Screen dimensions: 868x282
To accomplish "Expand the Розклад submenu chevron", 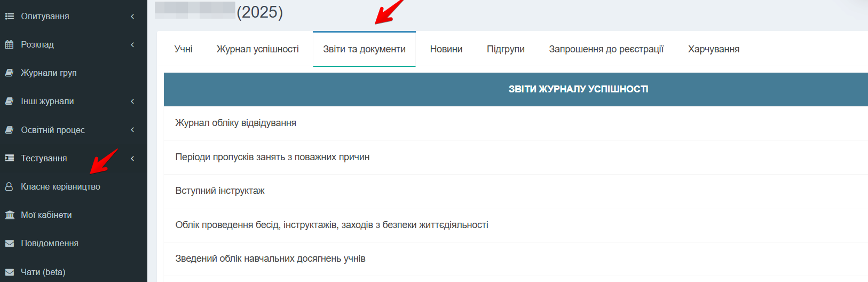I will (x=132, y=45).
